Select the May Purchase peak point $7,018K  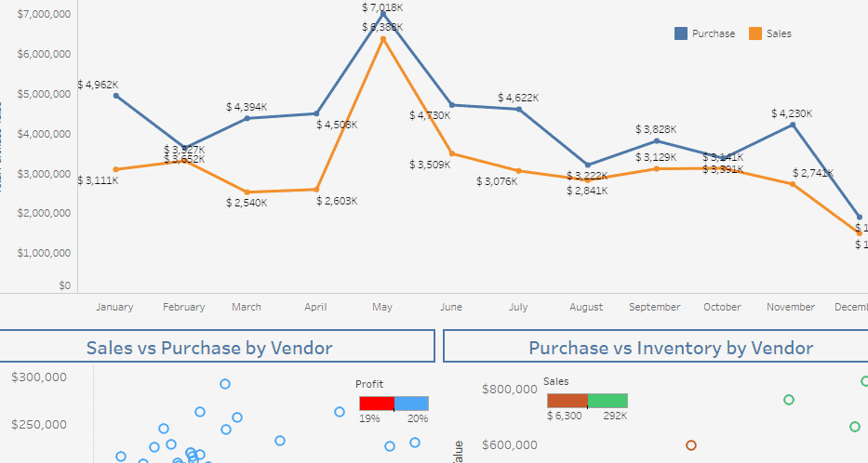tap(382, 13)
